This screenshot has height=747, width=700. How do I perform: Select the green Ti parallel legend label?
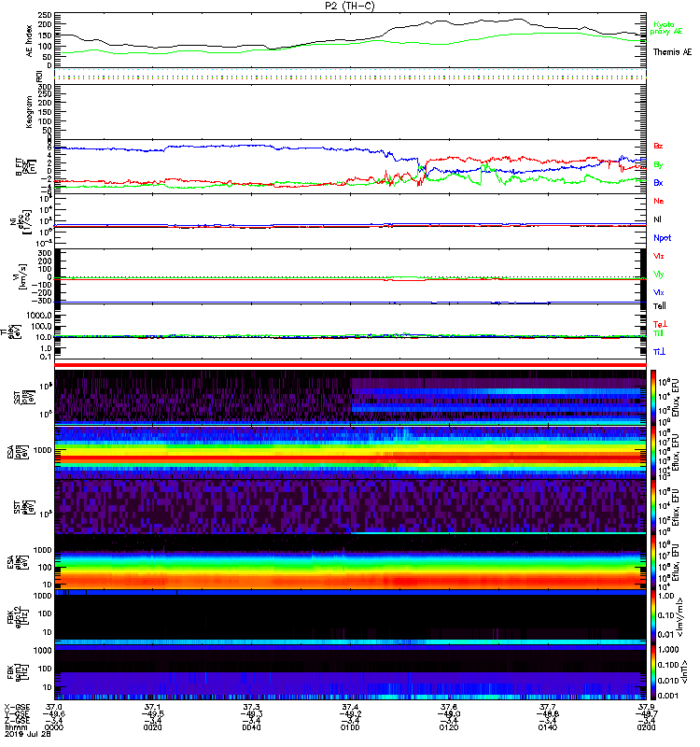point(658,333)
